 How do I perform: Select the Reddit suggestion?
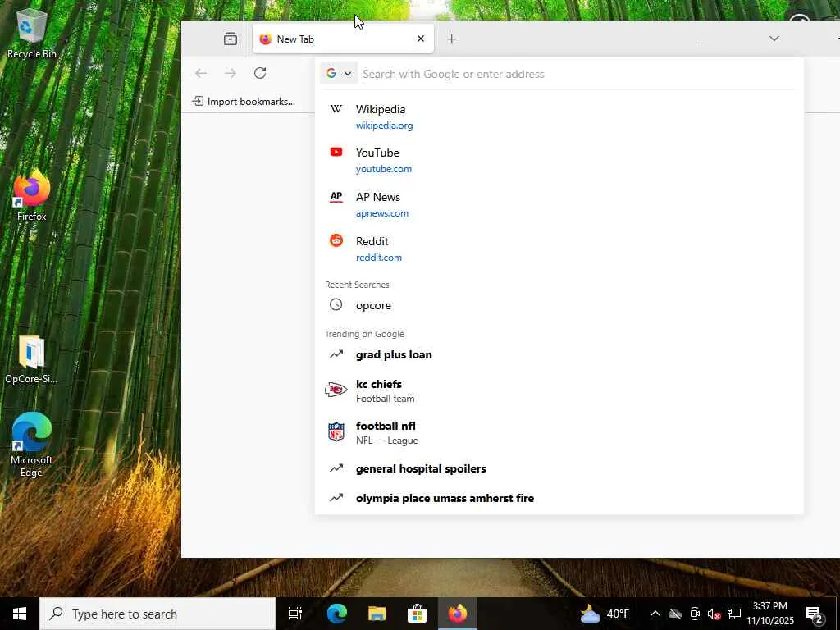pyautogui.click(x=559, y=249)
